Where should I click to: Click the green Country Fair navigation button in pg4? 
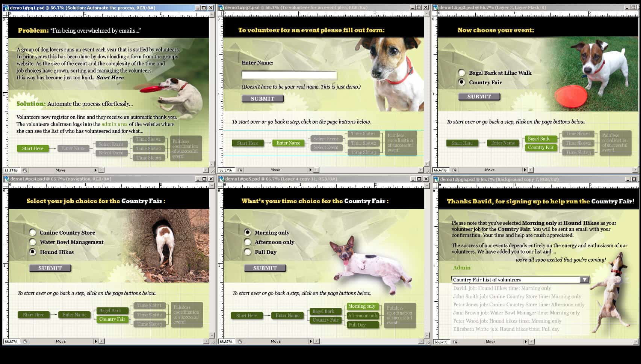click(x=112, y=319)
